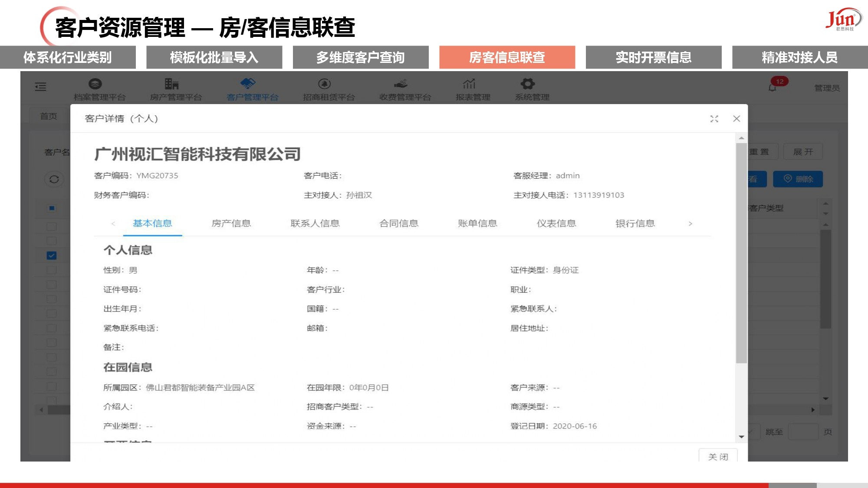Click dialog scrollbar down arrow
Screen dimensions: 868x488
[741, 437]
